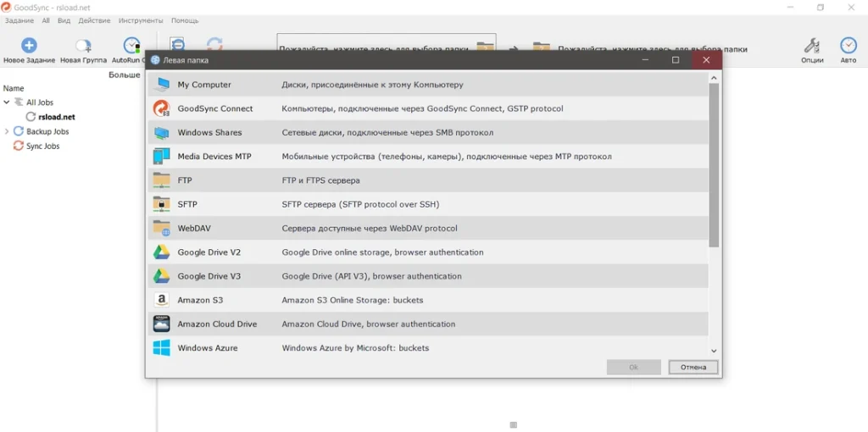Collapse the All Jobs tree node
This screenshot has width=868, height=432.
[7, 102]
